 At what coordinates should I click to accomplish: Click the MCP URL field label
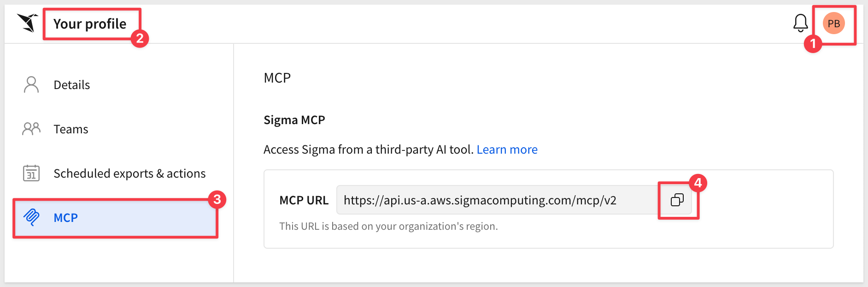(x=304, y=200)
